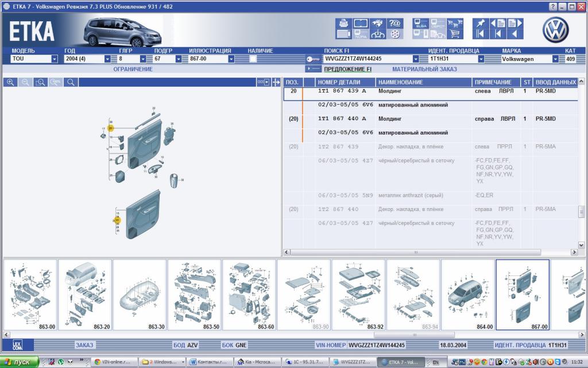Click the pushpin icon
The image size is (588, 368).
(x=481, y=23)
